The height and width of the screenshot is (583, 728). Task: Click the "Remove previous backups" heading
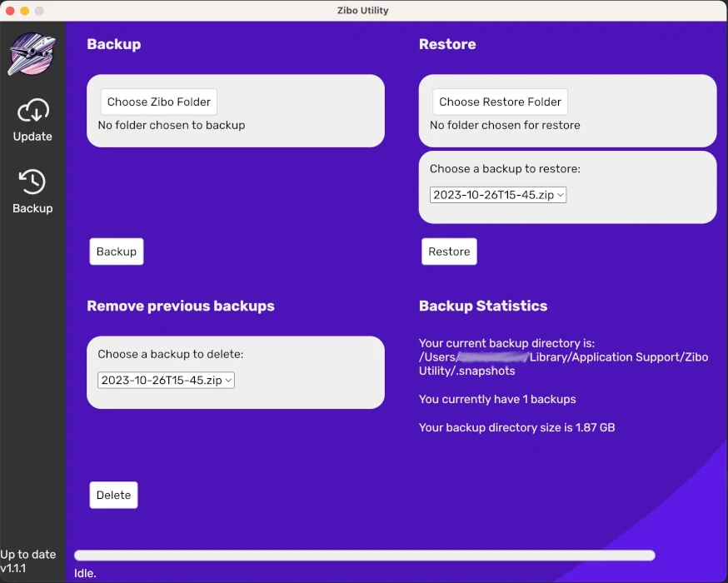[180, 306]
